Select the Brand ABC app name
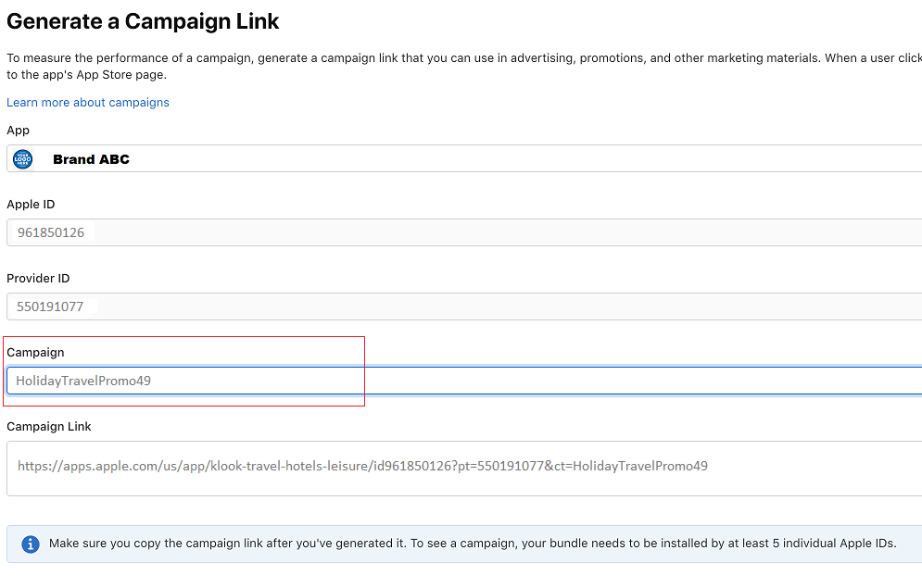 pos(91,159)
